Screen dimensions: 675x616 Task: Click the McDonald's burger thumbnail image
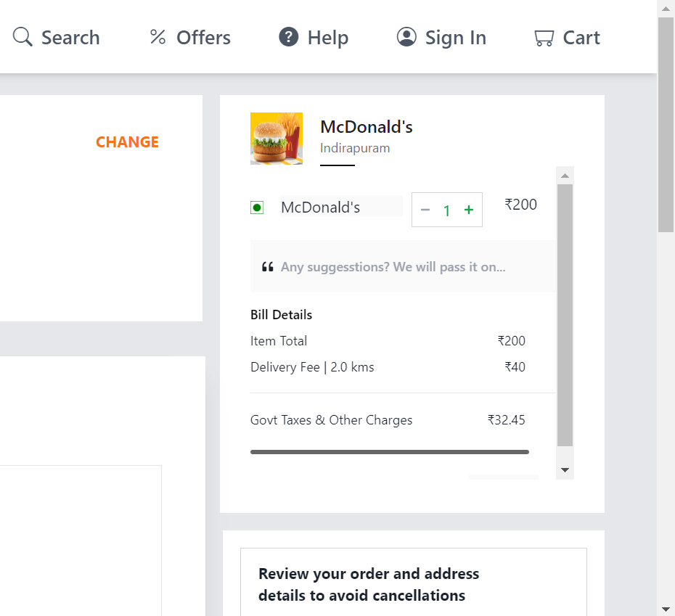277,139
